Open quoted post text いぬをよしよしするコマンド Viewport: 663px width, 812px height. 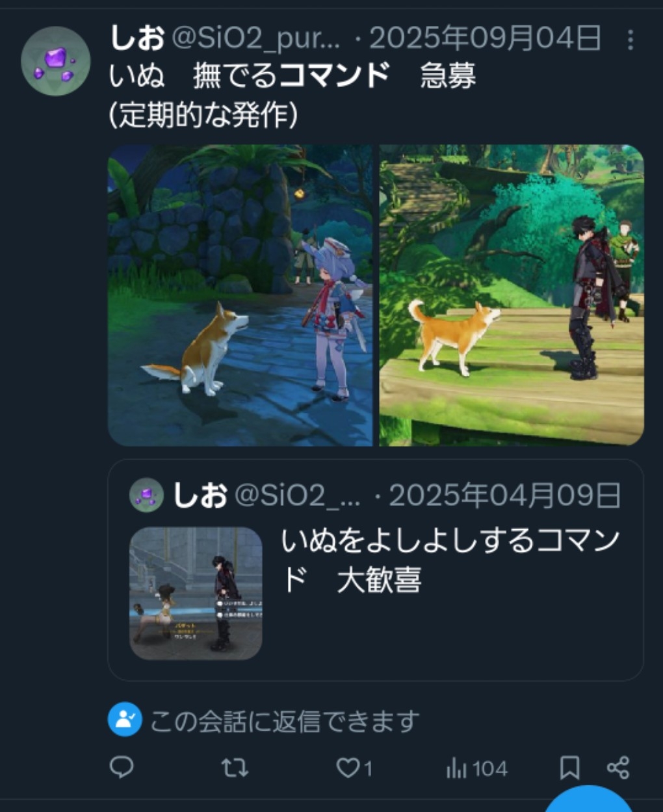pyautogui.click(x=450, y=560)
